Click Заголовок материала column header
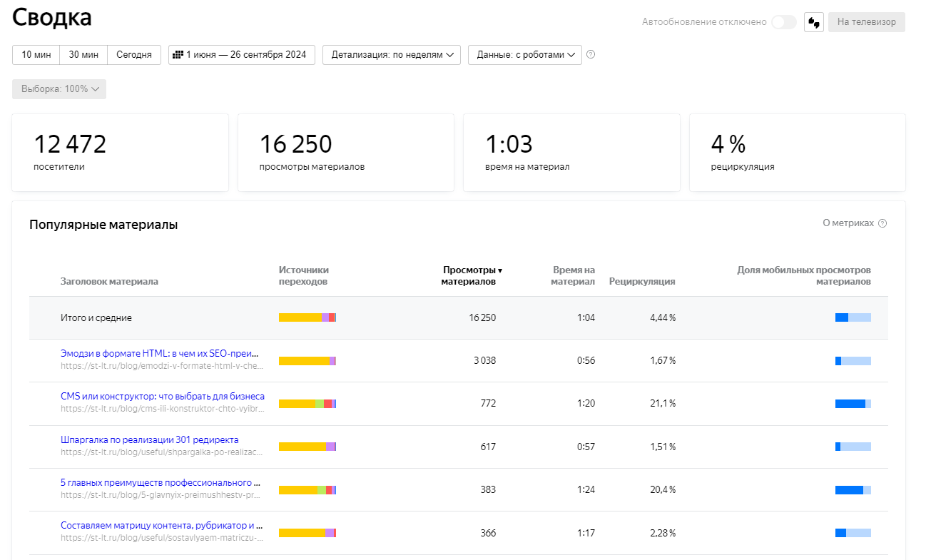926x560 pixels. [x=109, y=281]
